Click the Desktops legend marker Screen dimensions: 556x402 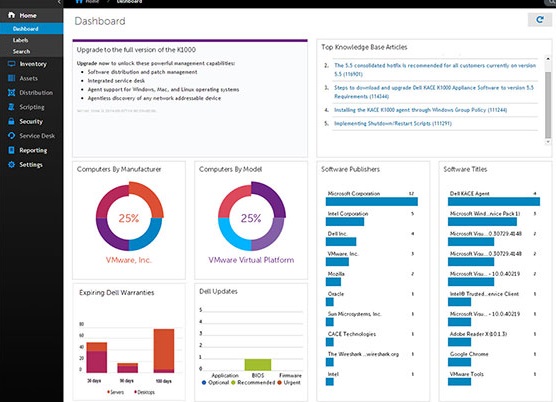coord(135,392)
